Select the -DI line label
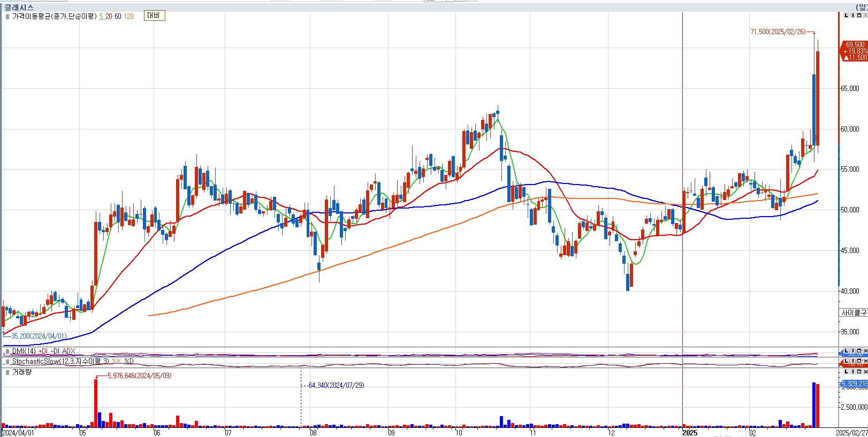 tap(55, 351)
